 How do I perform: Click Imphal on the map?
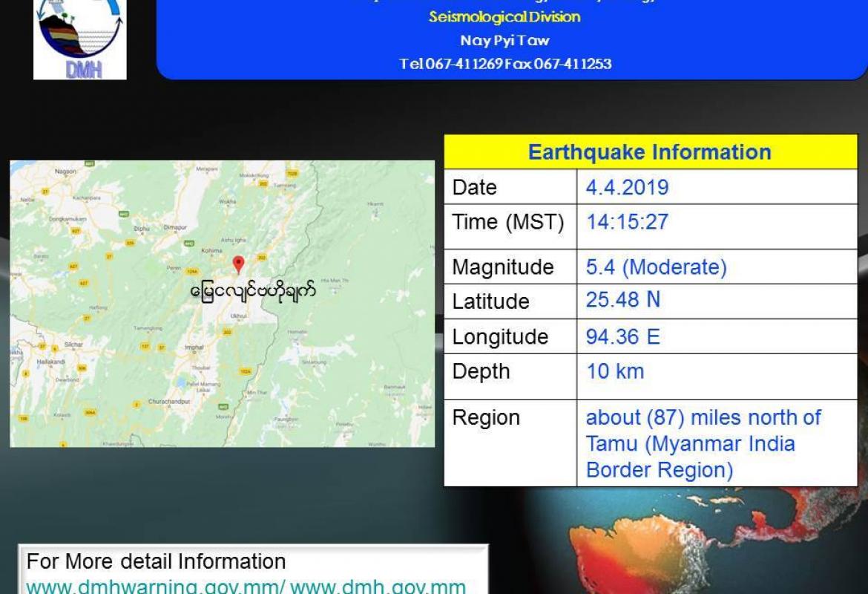pyautogui.click(x=194, y=347)
